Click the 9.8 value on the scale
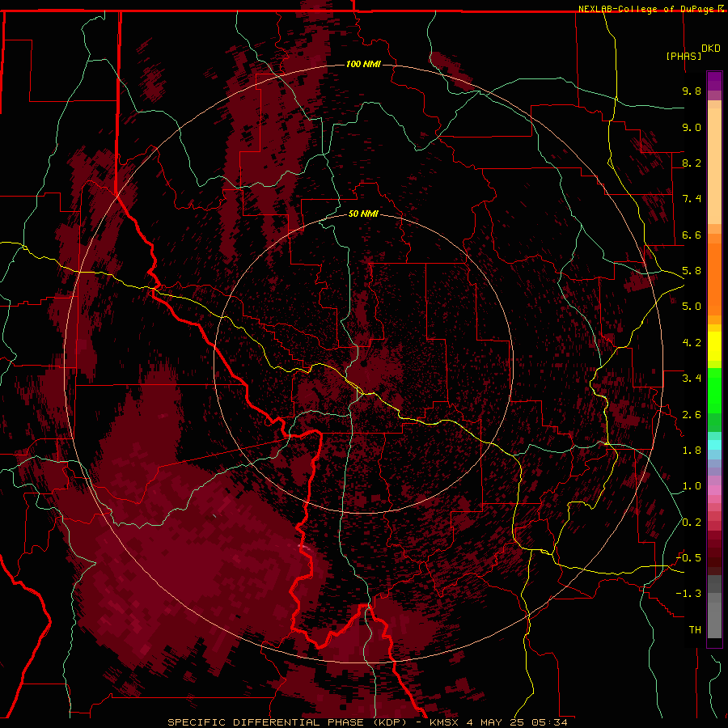 (x=692, y=91)
